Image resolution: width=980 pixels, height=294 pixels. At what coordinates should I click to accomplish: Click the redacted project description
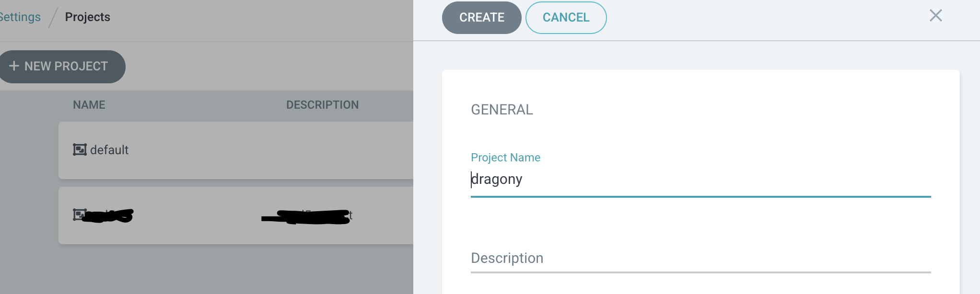[x=307, y=216]
